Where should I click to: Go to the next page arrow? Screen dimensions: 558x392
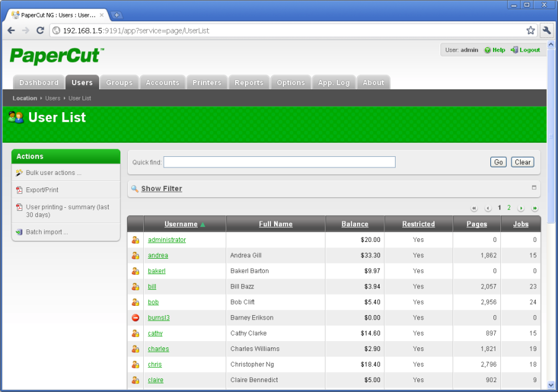521,208
